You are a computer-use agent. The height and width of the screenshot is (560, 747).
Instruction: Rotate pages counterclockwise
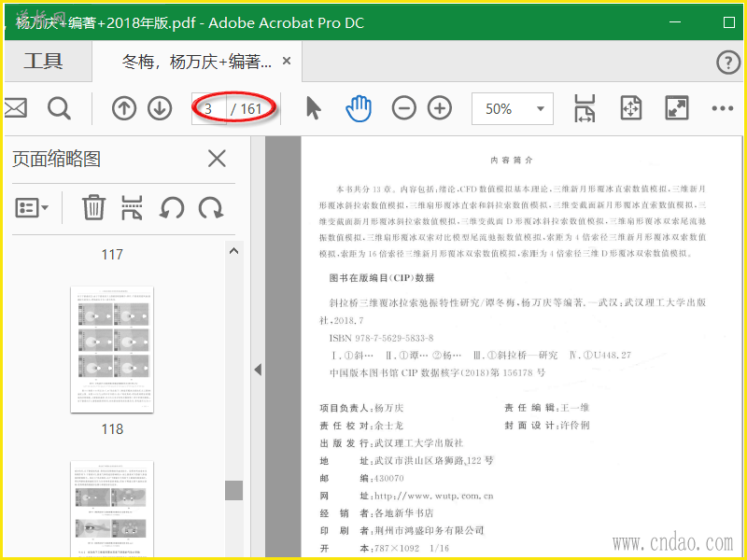coord(172,208)
